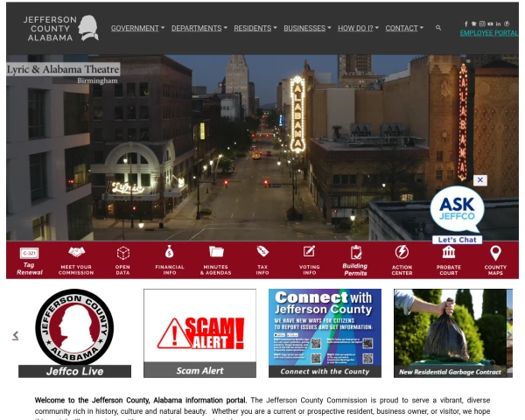This screenshot has width=525, height=420.
Task: Open the Businesses menu
Action: point(307,28)
